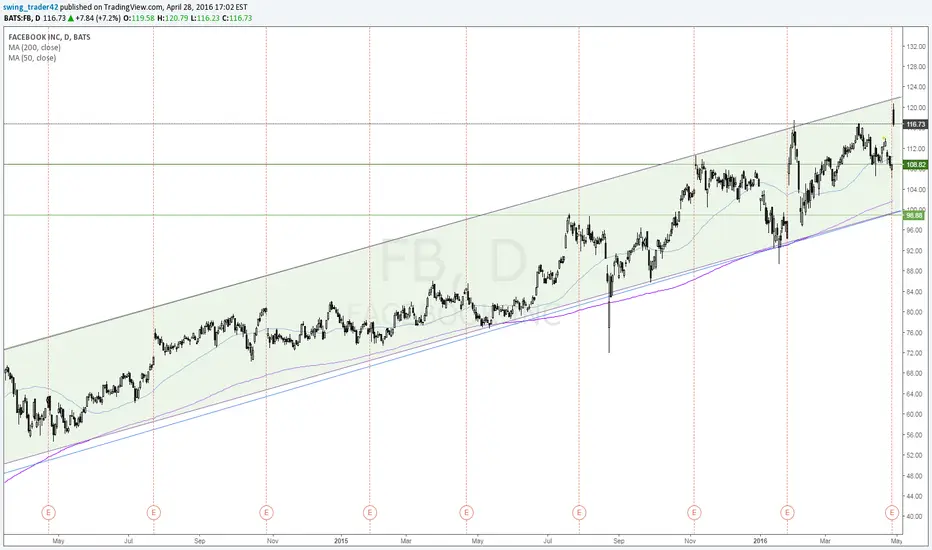The image size is (932, 550).
Task: Click the FACEBOOK INC, D, BATS legend title
Action: (49, 37)
